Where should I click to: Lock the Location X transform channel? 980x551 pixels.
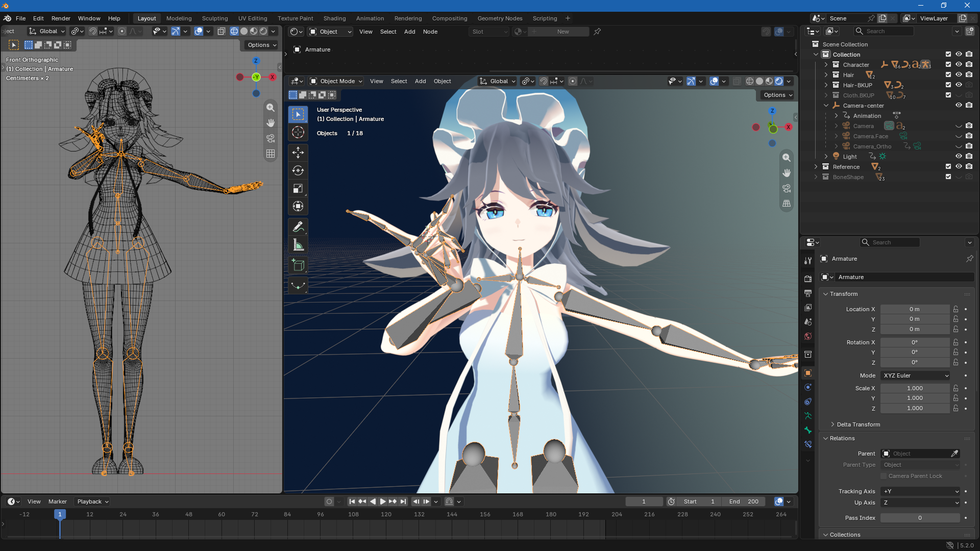click(956, 309)
